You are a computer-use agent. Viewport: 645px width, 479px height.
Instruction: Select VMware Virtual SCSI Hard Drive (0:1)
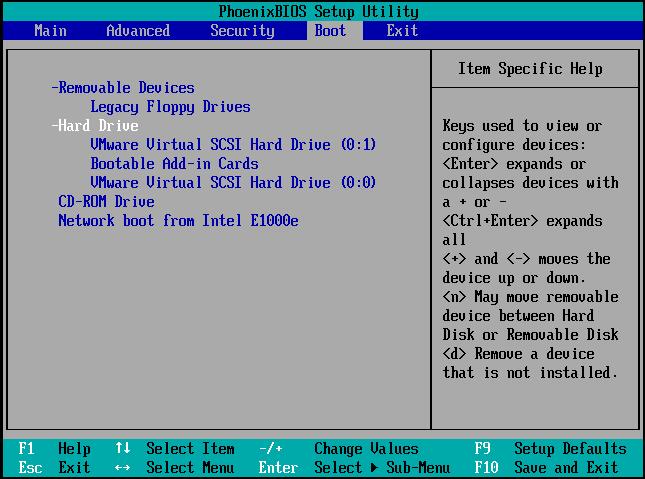tap(233, 145)
